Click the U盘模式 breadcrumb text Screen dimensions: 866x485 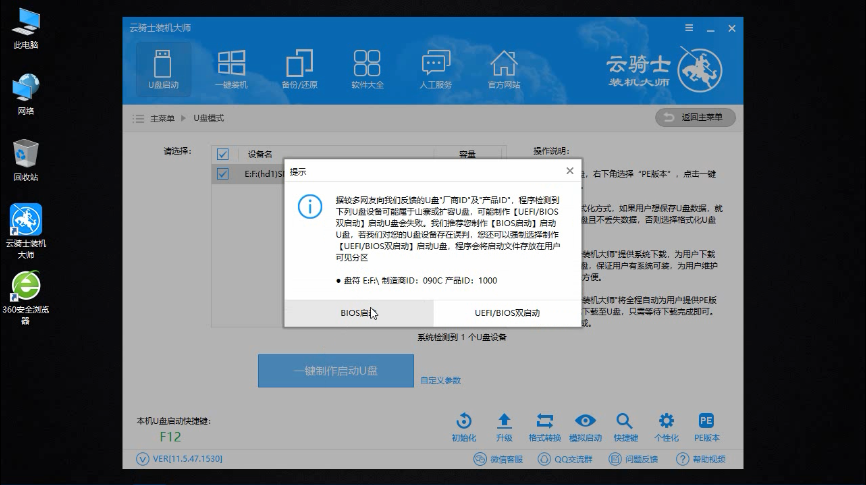(x=209, y=118)
